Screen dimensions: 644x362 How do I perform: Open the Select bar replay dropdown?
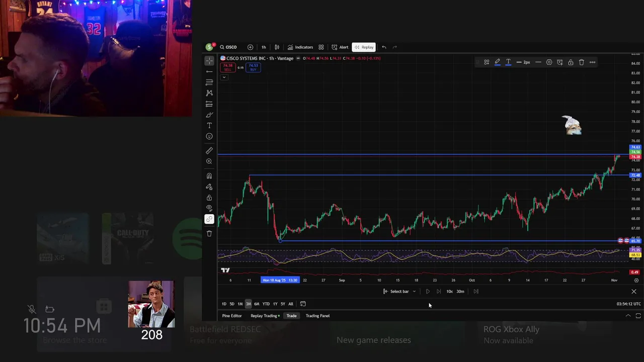point(399,291)
